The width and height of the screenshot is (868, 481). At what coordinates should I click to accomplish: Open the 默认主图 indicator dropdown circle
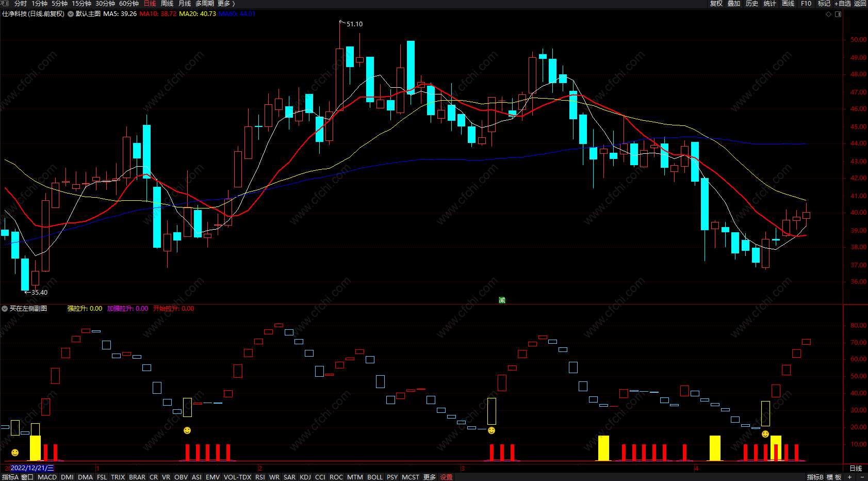coord(71,14)
